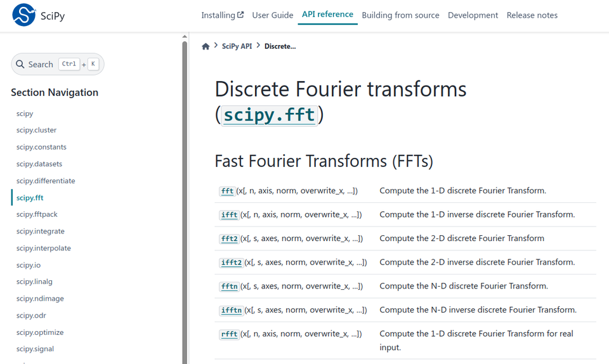Click the sidebar vertical scrollbar

point(185,190)
